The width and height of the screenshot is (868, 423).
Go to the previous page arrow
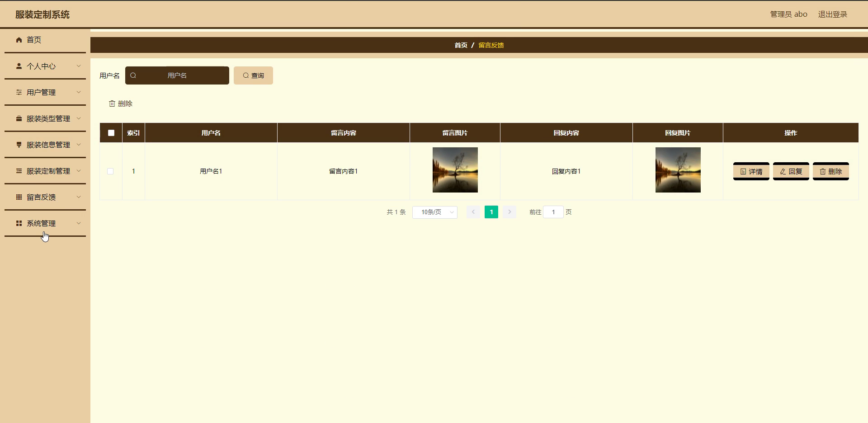click(473, 212)
